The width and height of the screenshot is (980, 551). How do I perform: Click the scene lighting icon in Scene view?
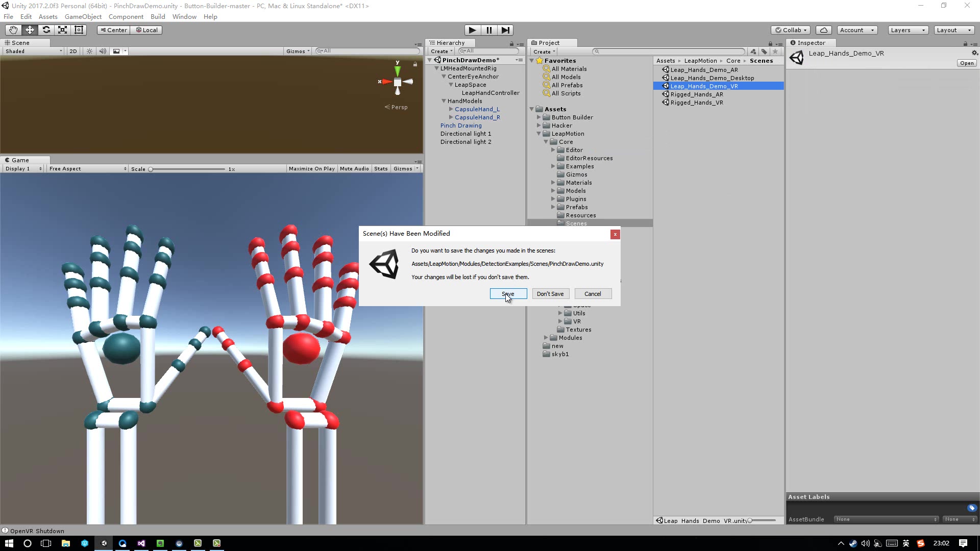(x=89, y=51)
